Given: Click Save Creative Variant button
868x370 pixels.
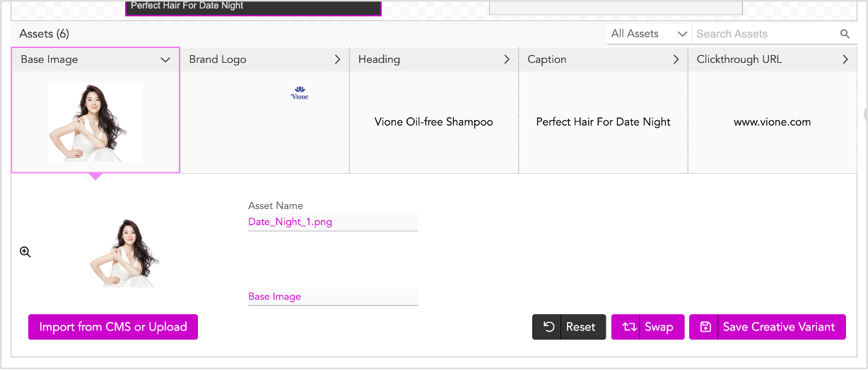Looking at the screenshot, I should (768, 327).
